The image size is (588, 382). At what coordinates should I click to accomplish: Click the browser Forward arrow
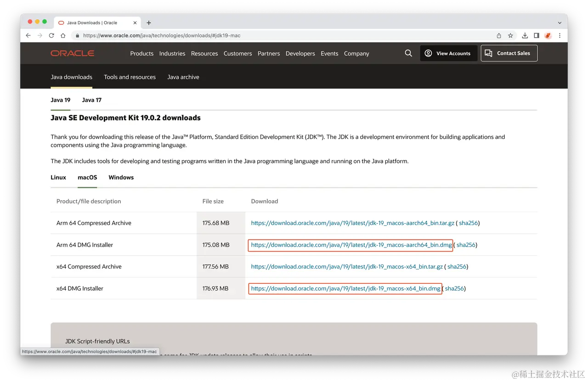(x=40, y=35)
